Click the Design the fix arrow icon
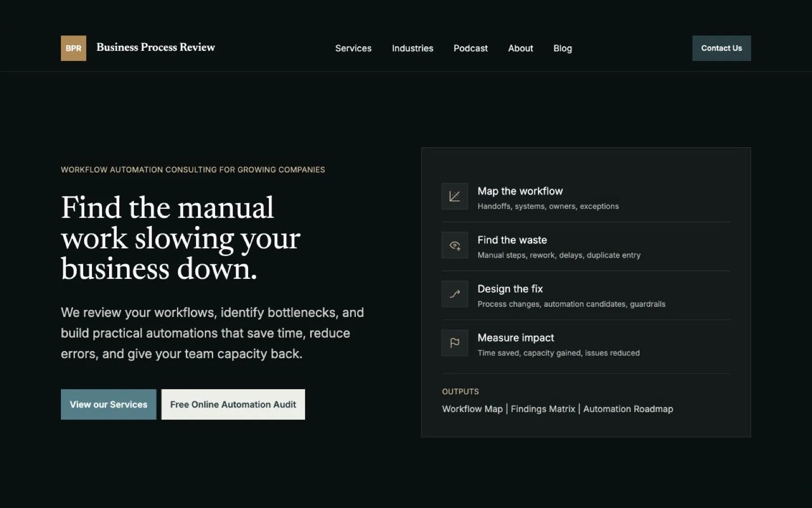This screenshot has width=812, height=508. coord(455,294)
